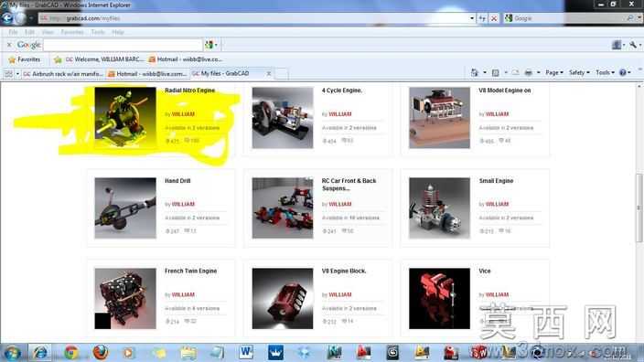Expand the Quick Tabs list arrow

coord(17,74)
